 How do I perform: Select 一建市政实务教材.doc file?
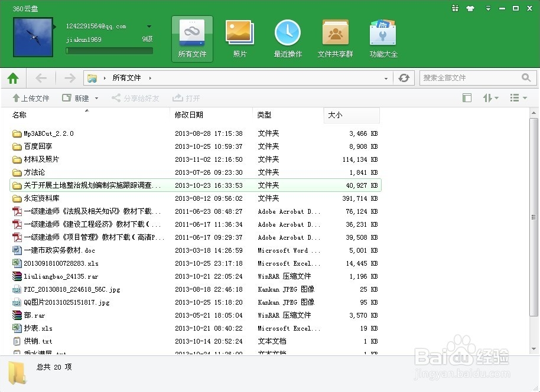click(196, 250)
